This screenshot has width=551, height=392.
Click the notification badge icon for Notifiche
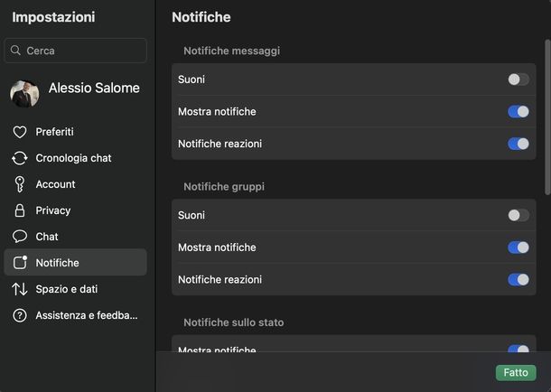click(20, 262)
